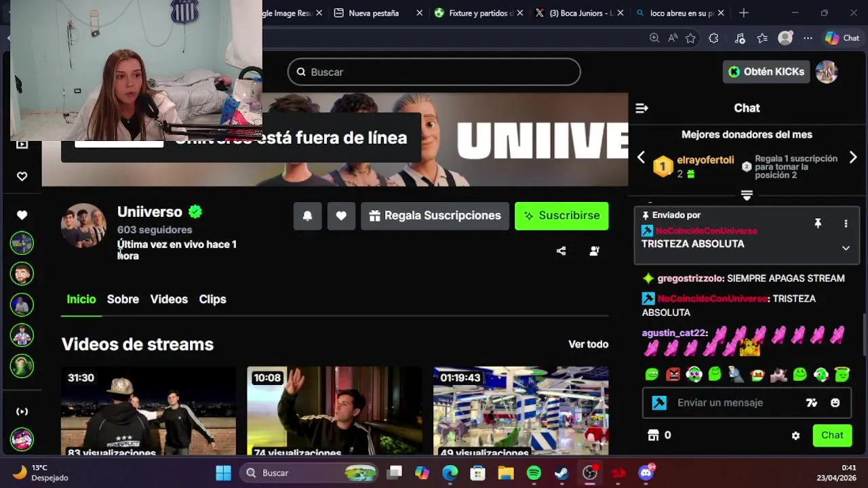Click the chat scrollbar thumb
The width and height of the screenshot is (868, 488).
point(864,334)
